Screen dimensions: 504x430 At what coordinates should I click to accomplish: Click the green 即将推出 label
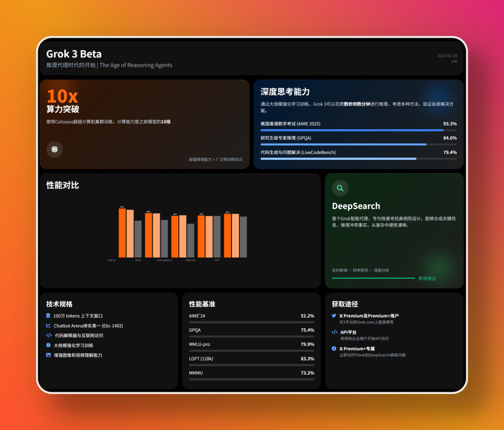coord(427,278)
